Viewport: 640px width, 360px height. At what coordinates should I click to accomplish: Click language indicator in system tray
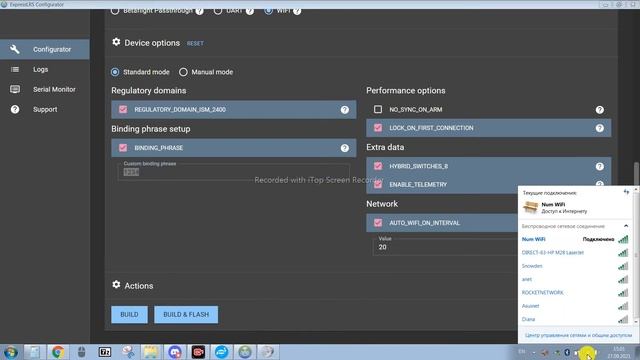(x=522, y=352)
